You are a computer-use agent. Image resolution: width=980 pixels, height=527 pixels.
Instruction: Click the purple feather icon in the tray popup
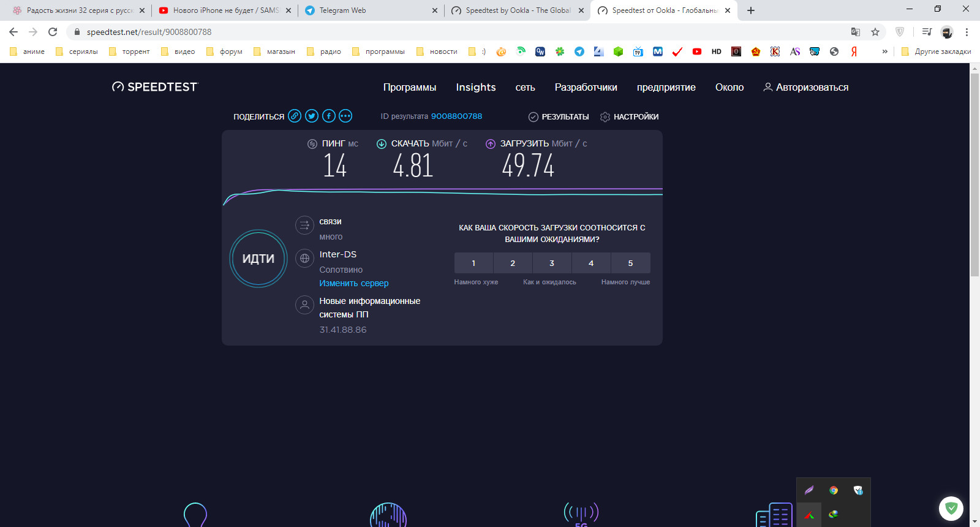(809, 490)
